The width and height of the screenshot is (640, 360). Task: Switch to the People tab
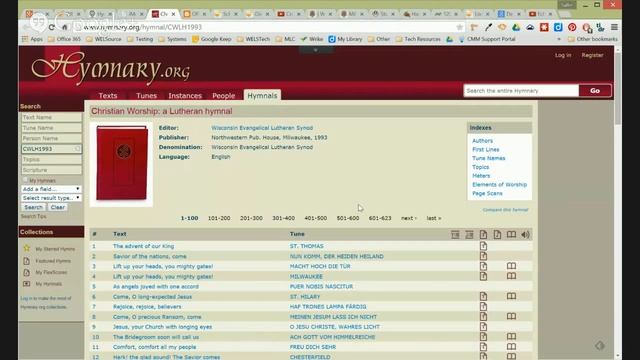[x=223, y=96]
